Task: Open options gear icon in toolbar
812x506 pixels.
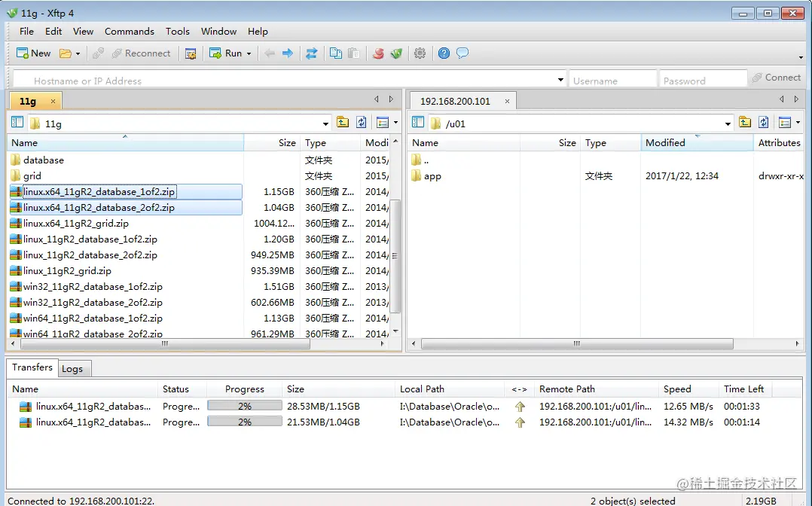Action: point(420,53)
